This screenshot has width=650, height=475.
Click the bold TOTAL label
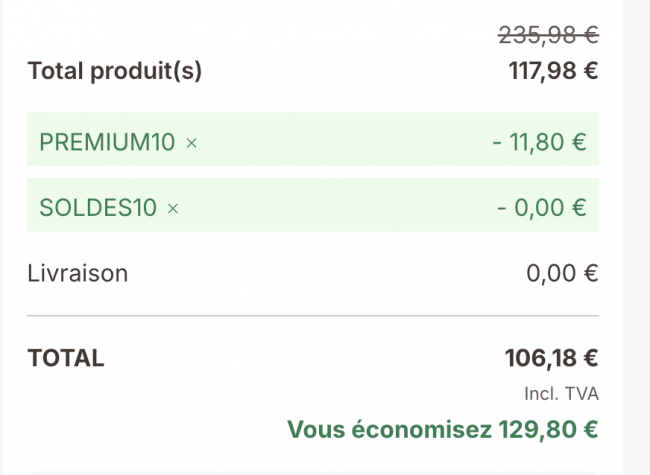click(x=66, y=358)
